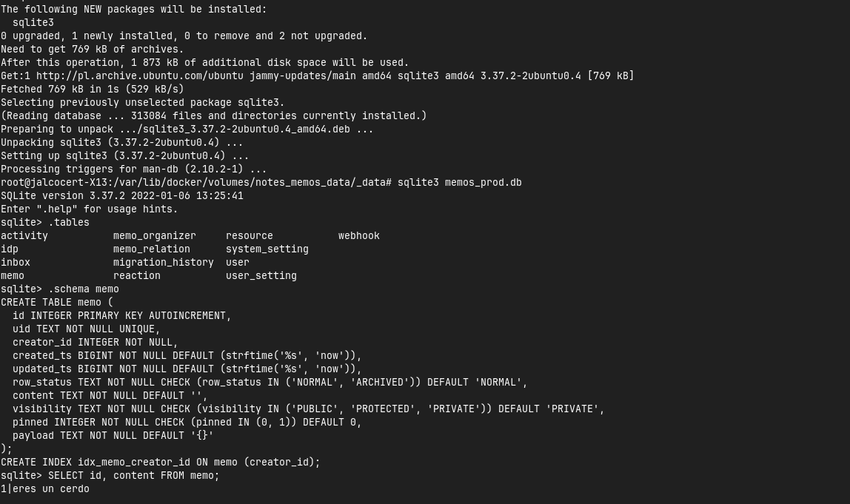Screen dimensions: 850x504
Task: Click the 'reaction' table name
Action: tap(137, 275)
